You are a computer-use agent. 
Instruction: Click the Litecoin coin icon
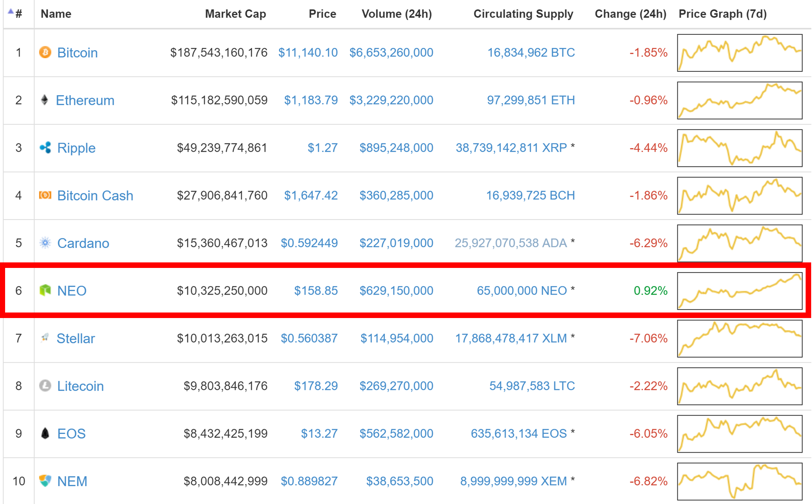(45, 386)
